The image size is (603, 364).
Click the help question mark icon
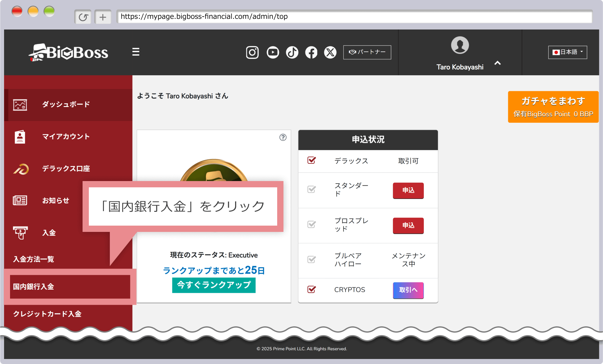283,137
